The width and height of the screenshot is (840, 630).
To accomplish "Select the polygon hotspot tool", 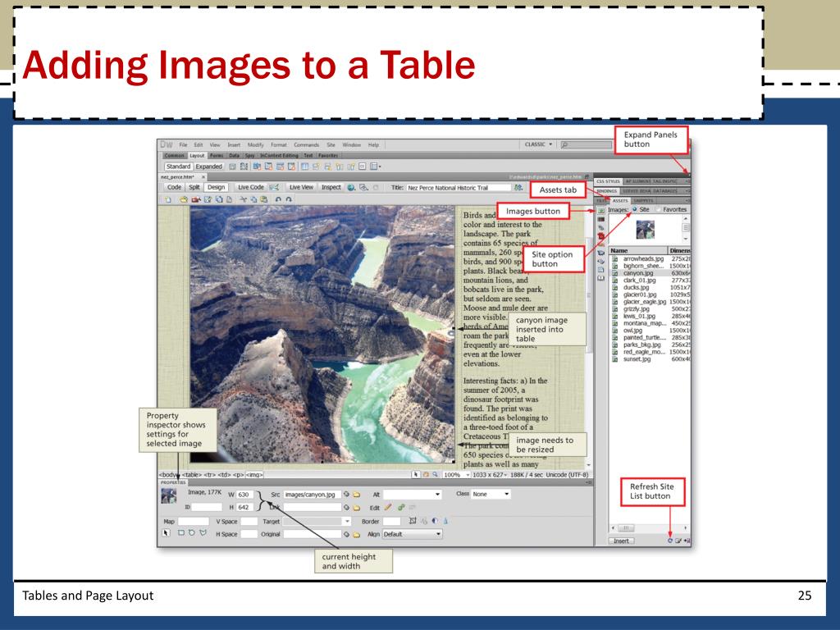I will [203, 533].
